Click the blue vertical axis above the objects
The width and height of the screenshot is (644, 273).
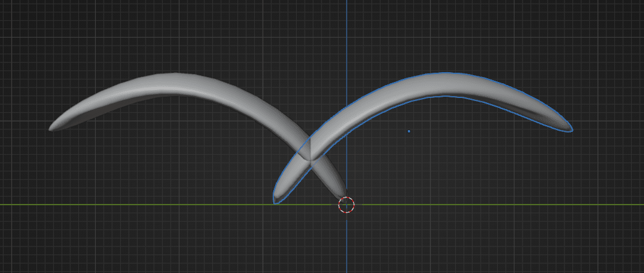pos(347,31)
